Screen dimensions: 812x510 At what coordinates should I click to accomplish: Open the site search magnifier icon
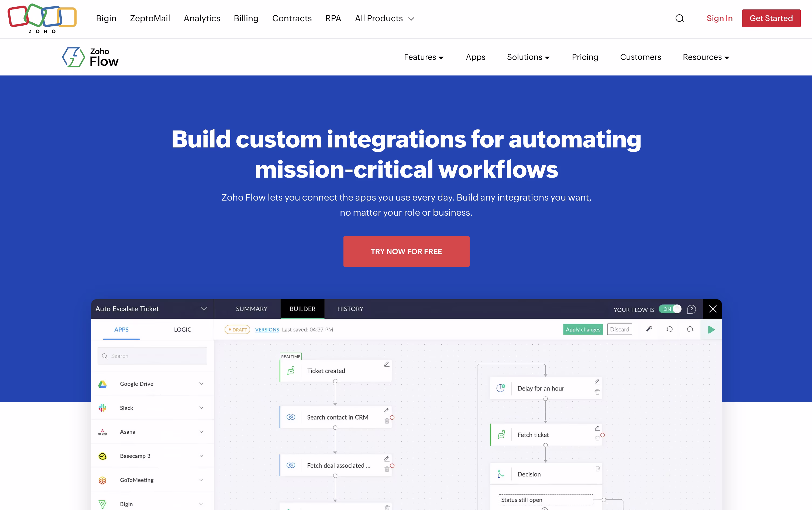pos(679,18)
